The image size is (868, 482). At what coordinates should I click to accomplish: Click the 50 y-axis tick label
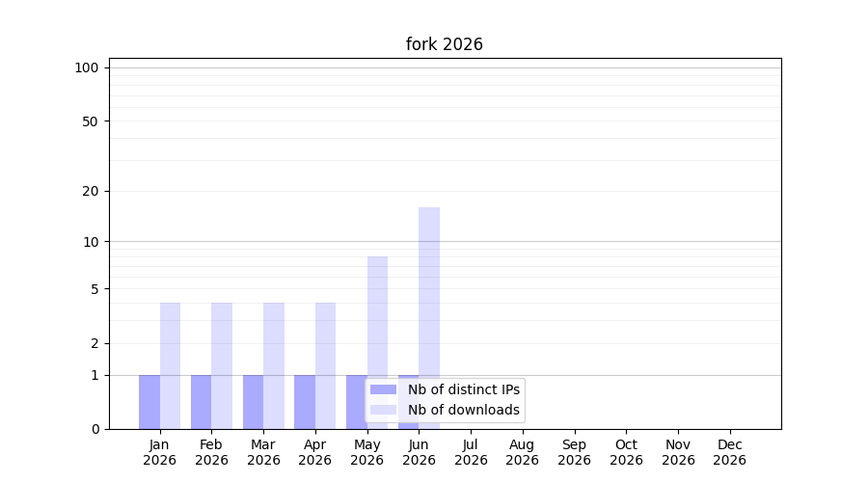pos(91,121)
